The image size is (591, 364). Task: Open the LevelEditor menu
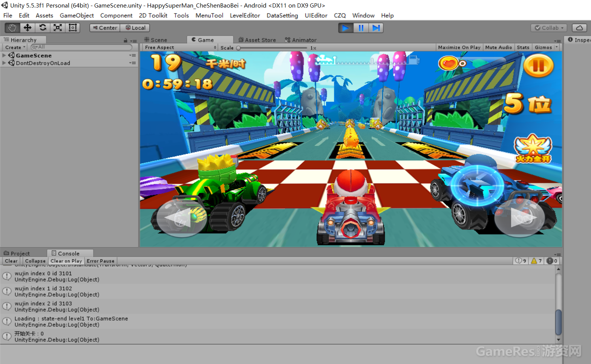point(245,15)
